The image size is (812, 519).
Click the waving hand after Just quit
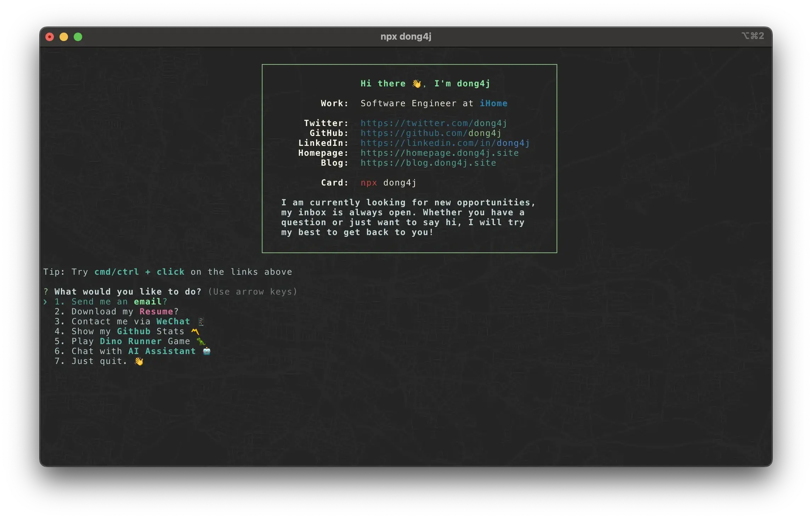pyautogui.click(x=139, y=361)
